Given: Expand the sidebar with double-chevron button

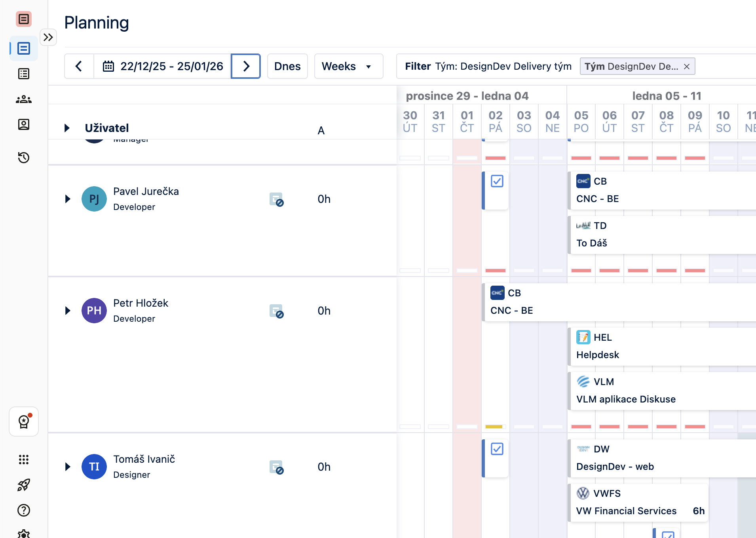Looking at the screenshot, I should [x=48, y=37].
